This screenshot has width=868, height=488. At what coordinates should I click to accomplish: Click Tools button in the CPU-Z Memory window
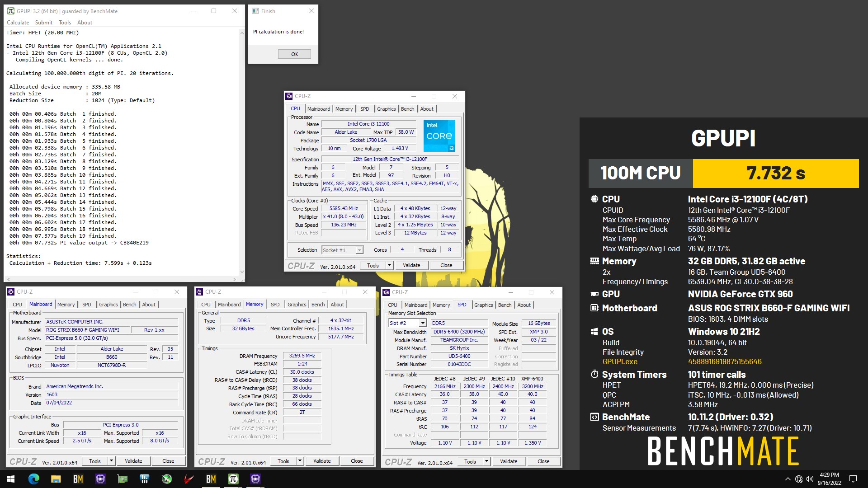[x=283, y=461]
